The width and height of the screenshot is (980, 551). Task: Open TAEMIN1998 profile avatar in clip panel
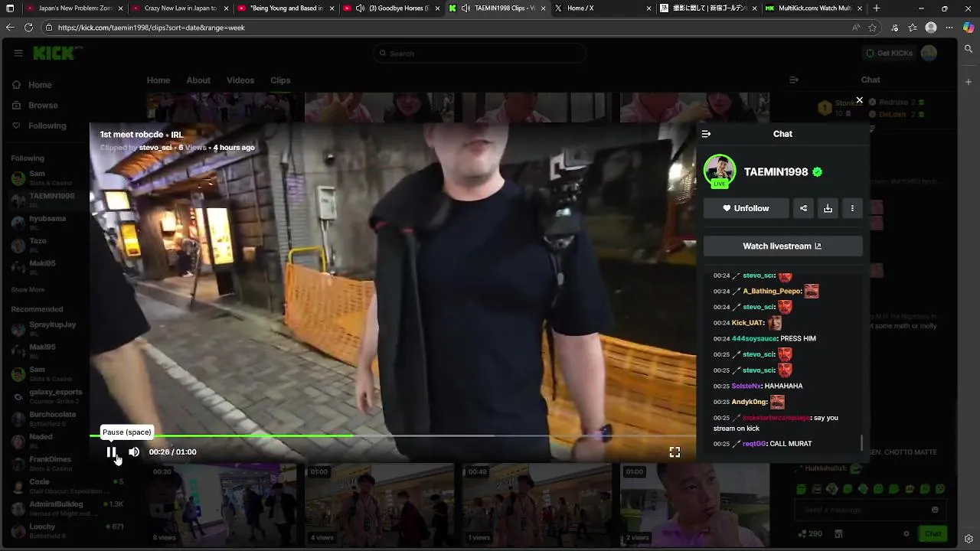pyautogui.click(x=720, y=171)
